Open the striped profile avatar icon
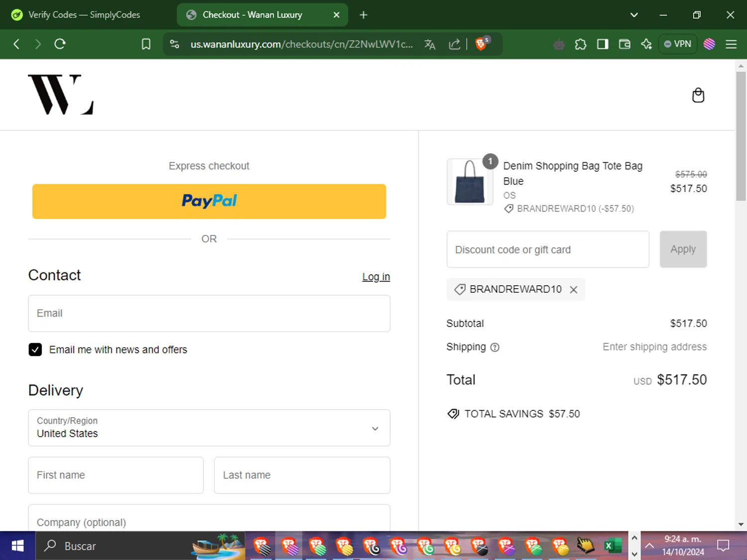 709,44
